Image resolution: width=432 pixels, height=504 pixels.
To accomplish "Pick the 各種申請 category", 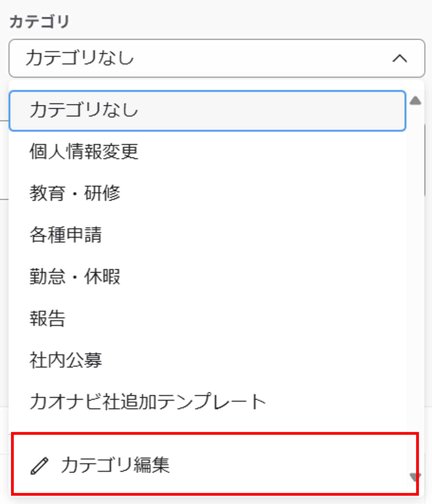I will click(x=207, y=235).
